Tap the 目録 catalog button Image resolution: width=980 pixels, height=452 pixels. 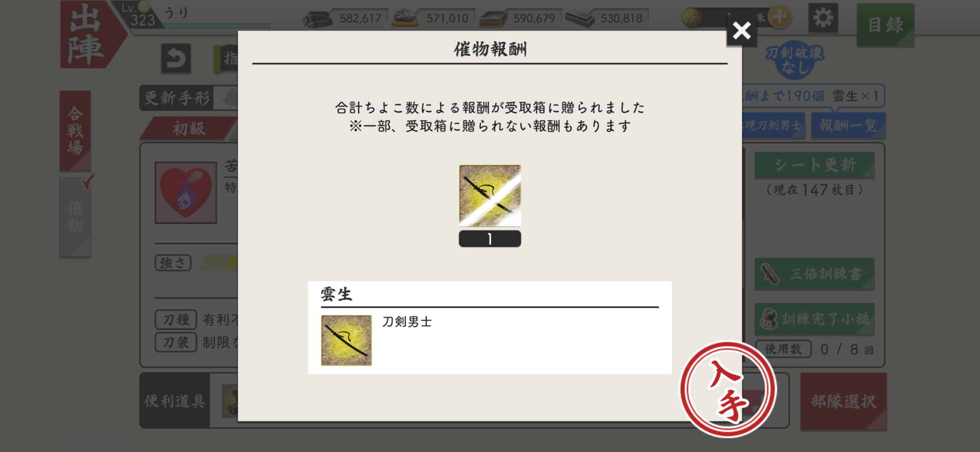(885, 25)
